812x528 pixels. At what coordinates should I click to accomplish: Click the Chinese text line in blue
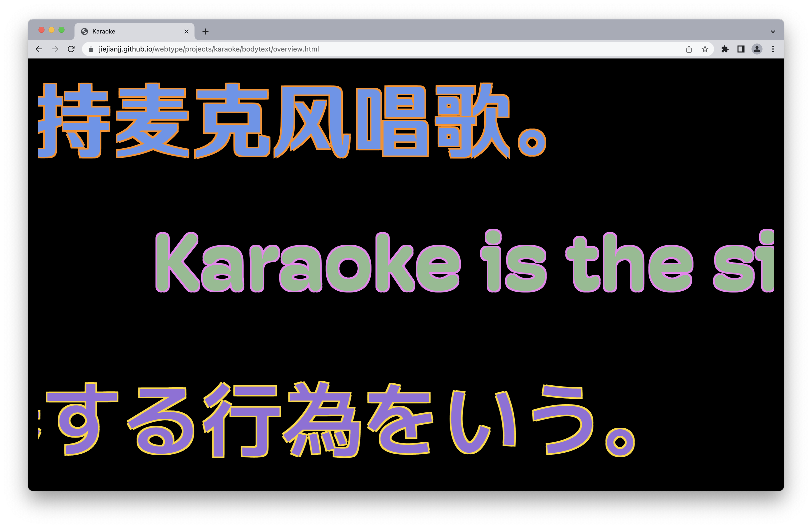click(x=290, y=121)
